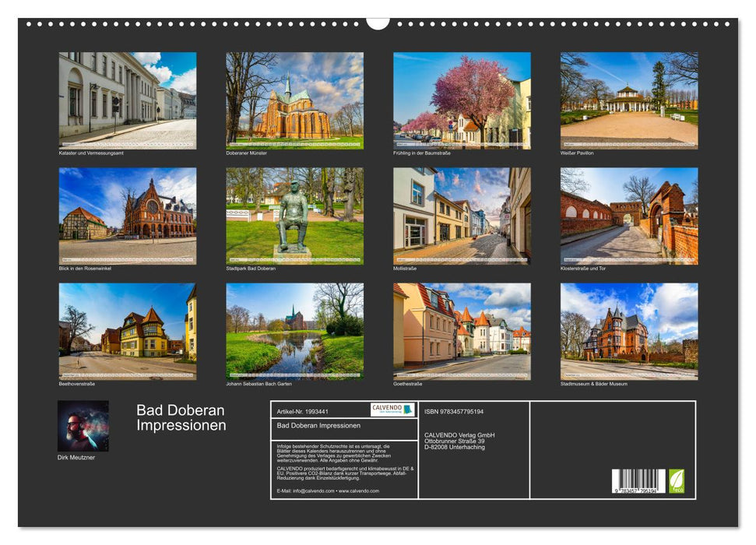The image size is (756, 545).
Task: Click the info@calvendo.com email link
Action: (x=314, y=490)
